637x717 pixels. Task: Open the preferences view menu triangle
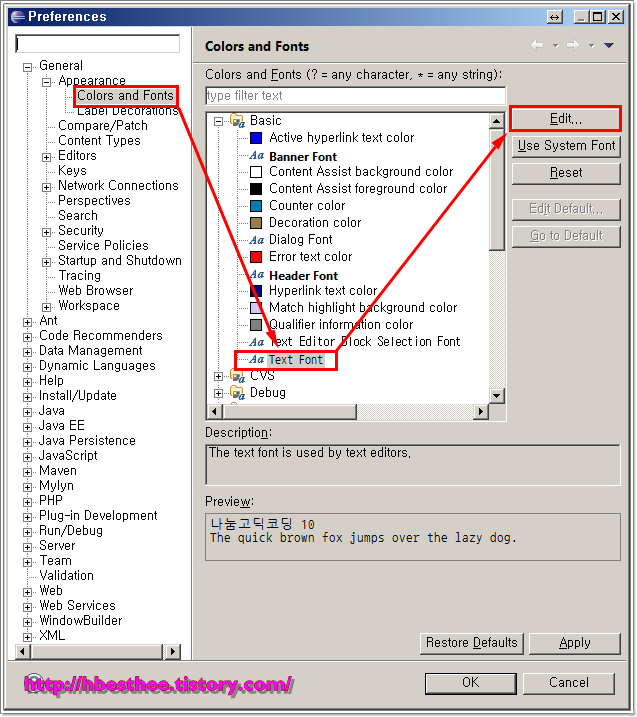[x=609, y=45]
